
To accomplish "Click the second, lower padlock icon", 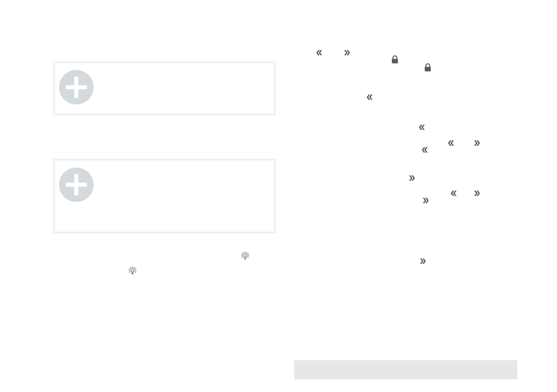I will pos(427,68).
